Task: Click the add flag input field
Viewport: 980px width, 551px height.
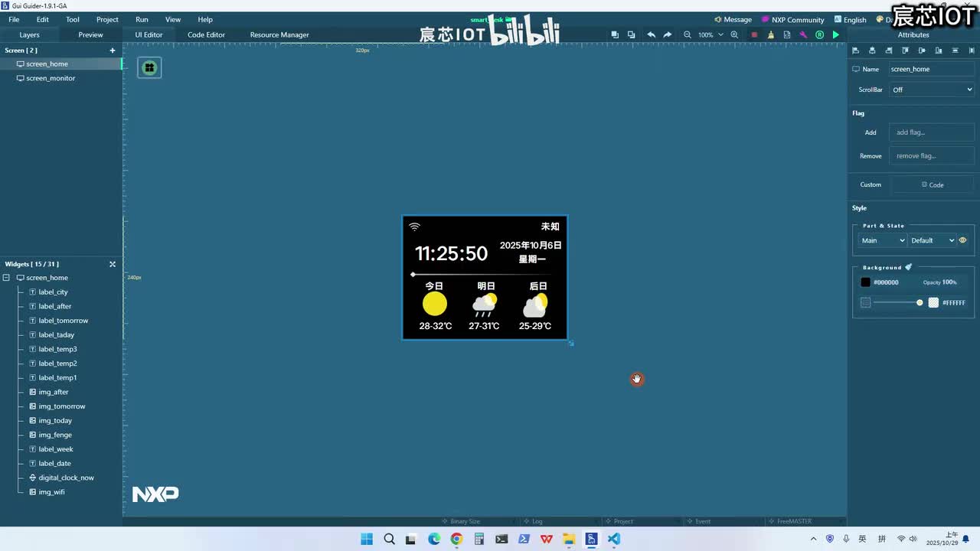Action: [x=932, y=132]
